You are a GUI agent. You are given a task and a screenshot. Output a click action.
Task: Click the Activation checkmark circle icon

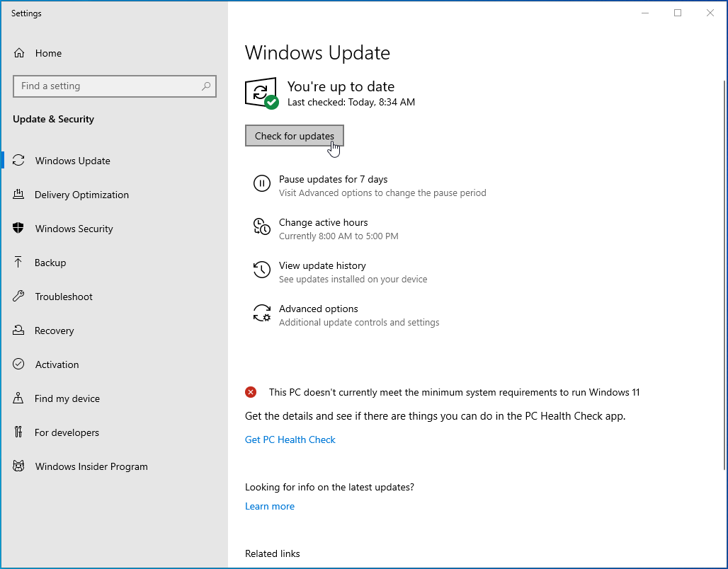click(18, 364)
